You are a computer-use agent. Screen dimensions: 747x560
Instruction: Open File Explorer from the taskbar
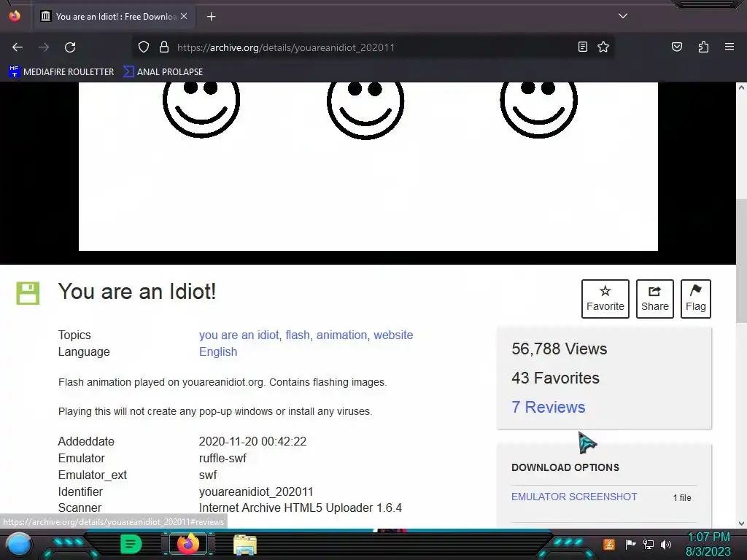pyautogui.click(x=245, y=544)
